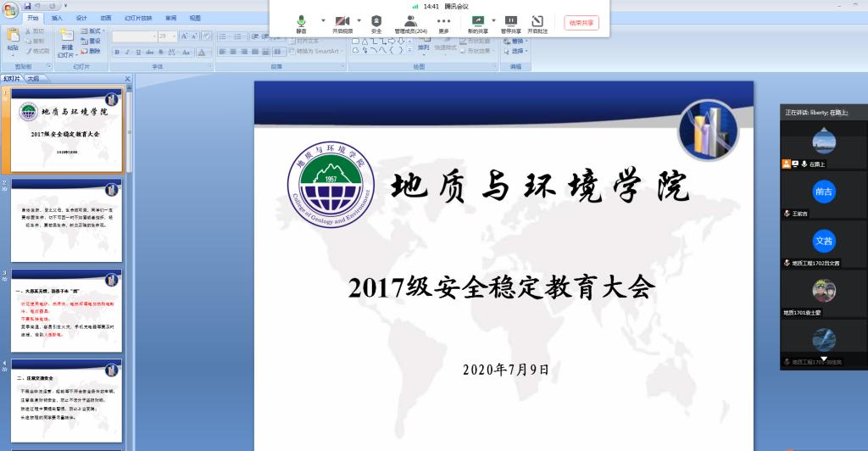Open the meeting Security (安全) shield icon
The image size is (868, 451).
click(376, 21)
